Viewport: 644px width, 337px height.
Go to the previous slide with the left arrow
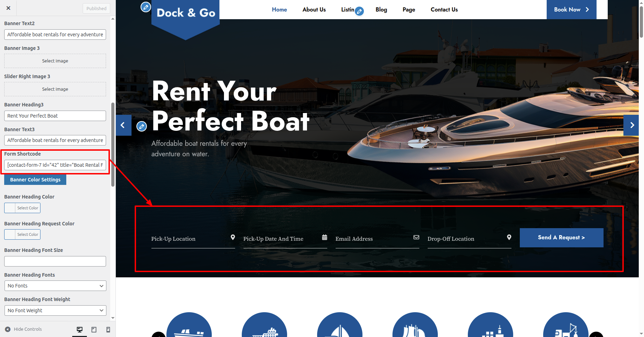pos(123,125)
